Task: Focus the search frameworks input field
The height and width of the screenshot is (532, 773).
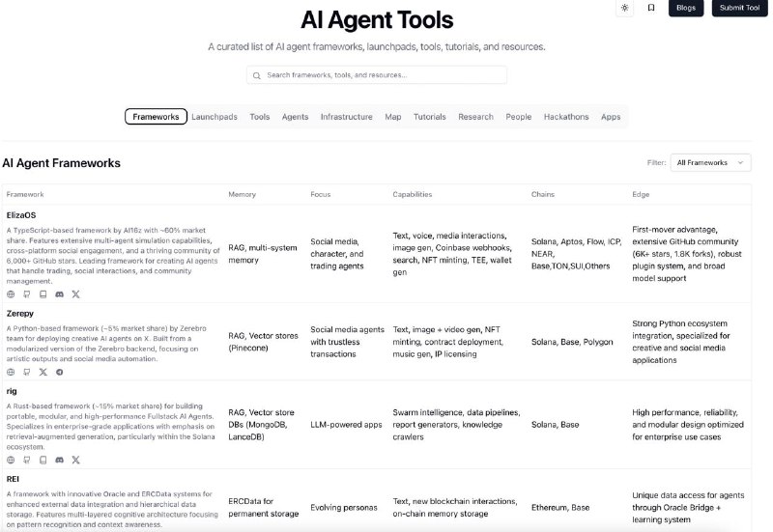Action: (x=377, y=75)
